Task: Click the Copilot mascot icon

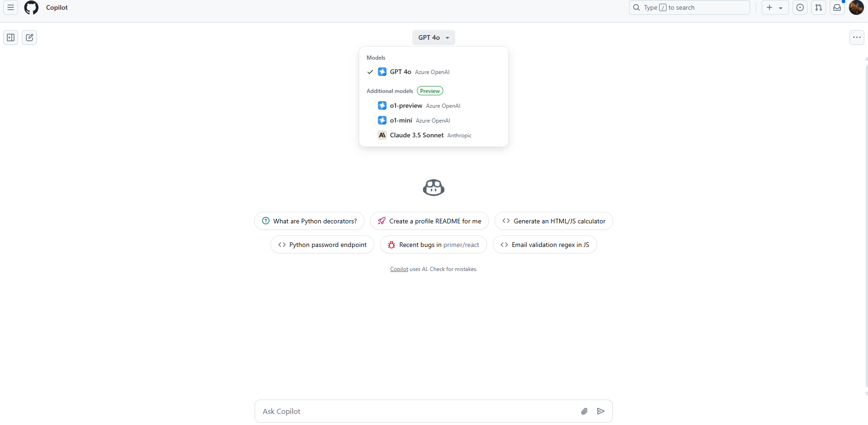Action: 434,187
